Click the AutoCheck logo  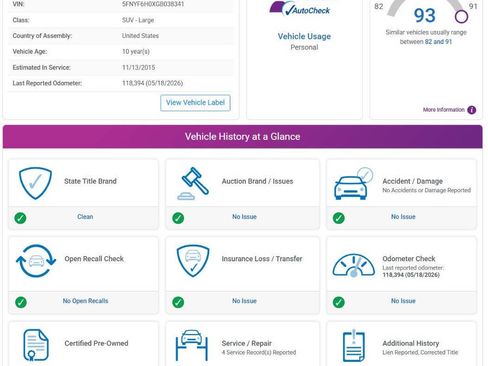click(300, 9)
